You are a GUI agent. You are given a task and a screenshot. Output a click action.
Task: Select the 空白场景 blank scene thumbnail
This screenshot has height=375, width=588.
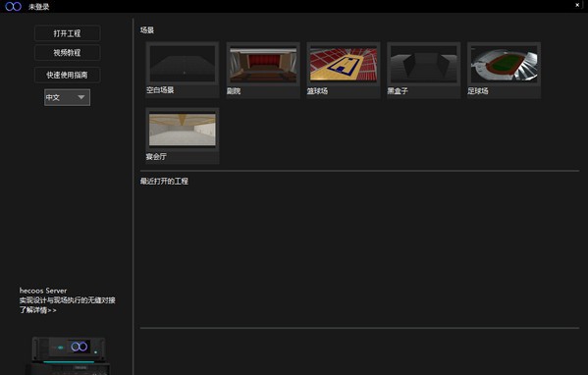coord(183,64)
